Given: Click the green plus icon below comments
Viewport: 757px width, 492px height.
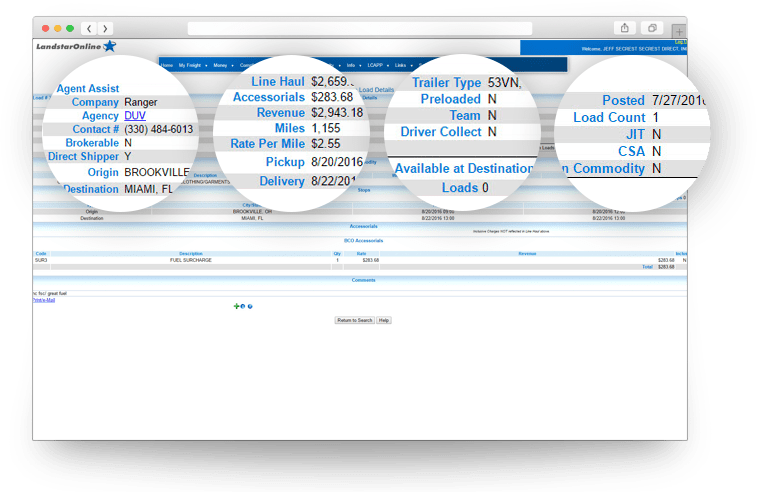Looking at the screenshot, I should coord(237,306).
